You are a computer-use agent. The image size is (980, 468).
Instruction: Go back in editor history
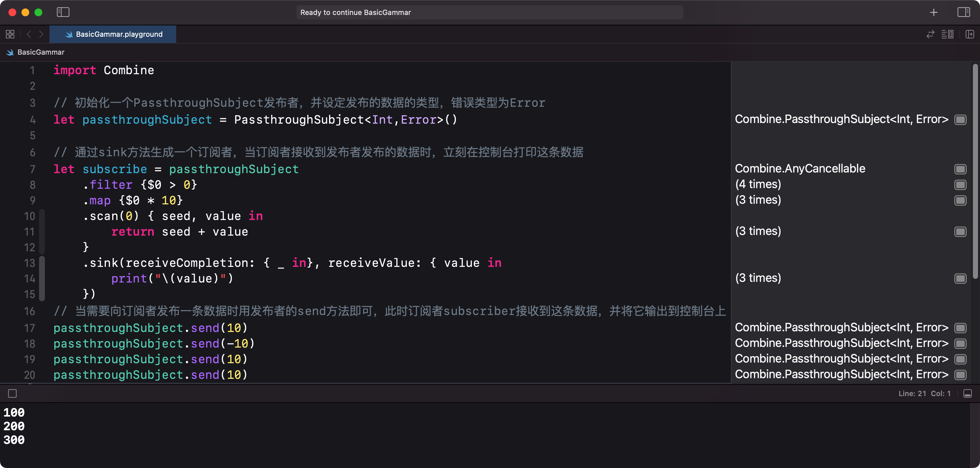pos(29,34)
